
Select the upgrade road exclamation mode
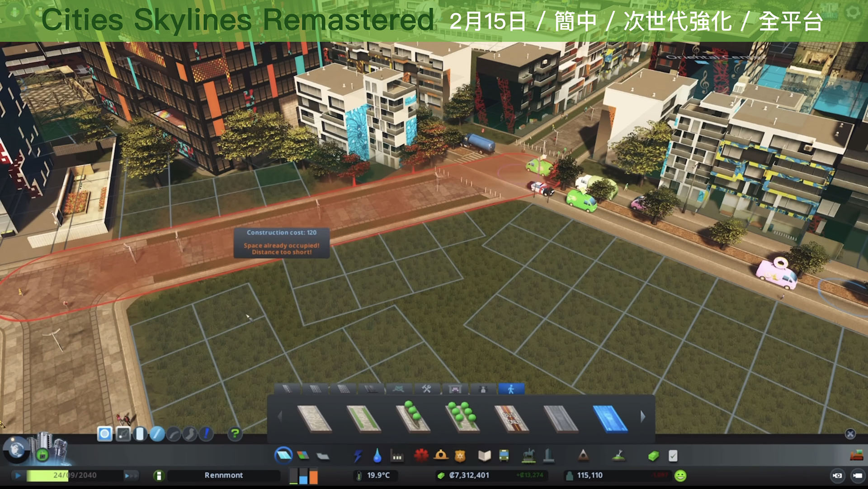206,434
